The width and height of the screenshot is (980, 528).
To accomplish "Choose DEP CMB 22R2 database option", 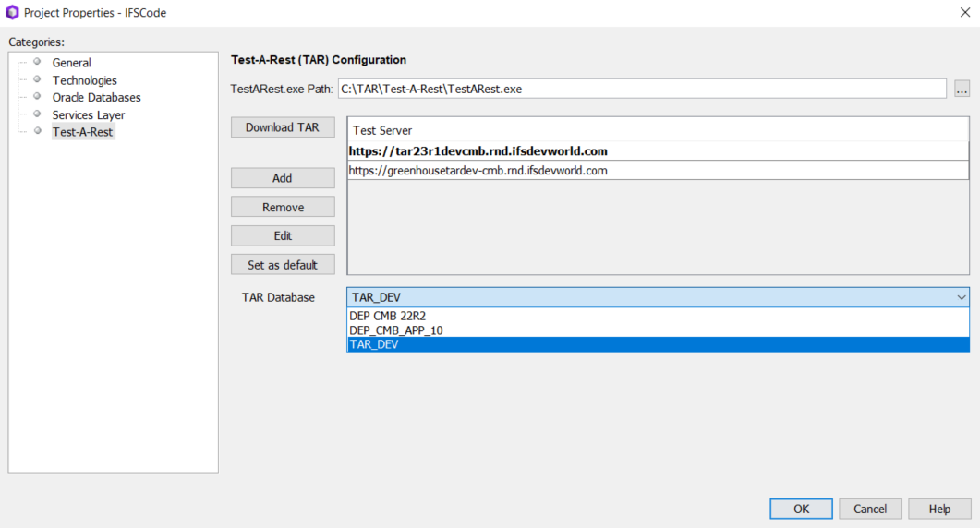I will point(387,316).
